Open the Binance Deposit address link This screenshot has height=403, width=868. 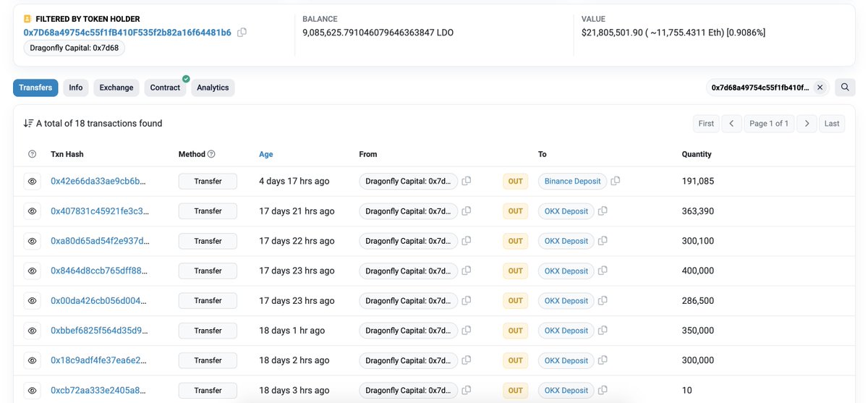click(x=572, y=181)
